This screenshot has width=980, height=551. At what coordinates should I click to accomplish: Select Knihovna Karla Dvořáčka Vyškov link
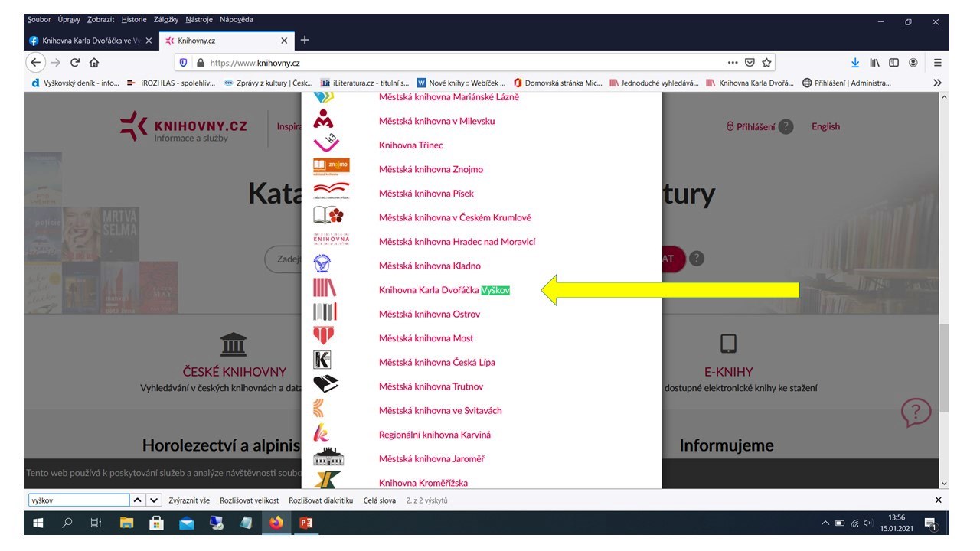coord(444,290)
